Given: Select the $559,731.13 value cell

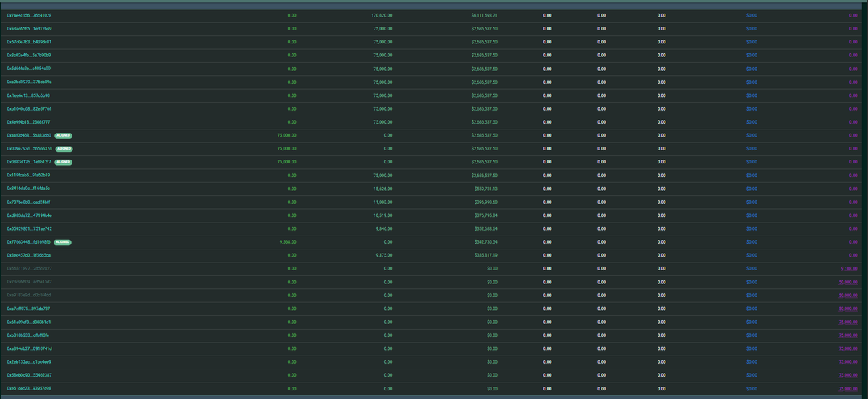Looking at the screenshot, I should click(x=485, y=189).
